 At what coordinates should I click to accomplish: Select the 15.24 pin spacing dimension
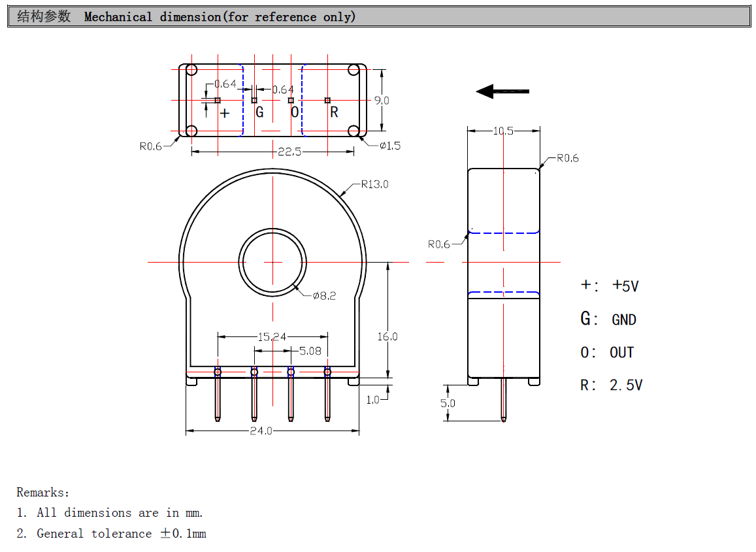tap(272, 337)
